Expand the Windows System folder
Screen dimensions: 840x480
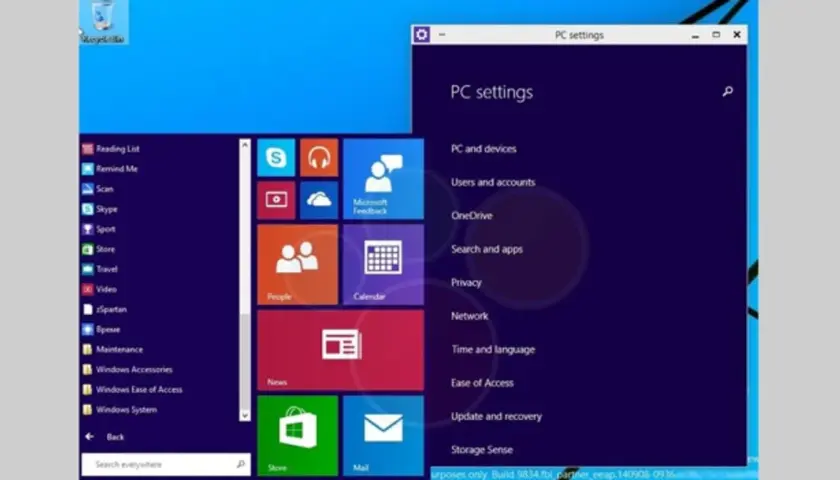(120, 410)
